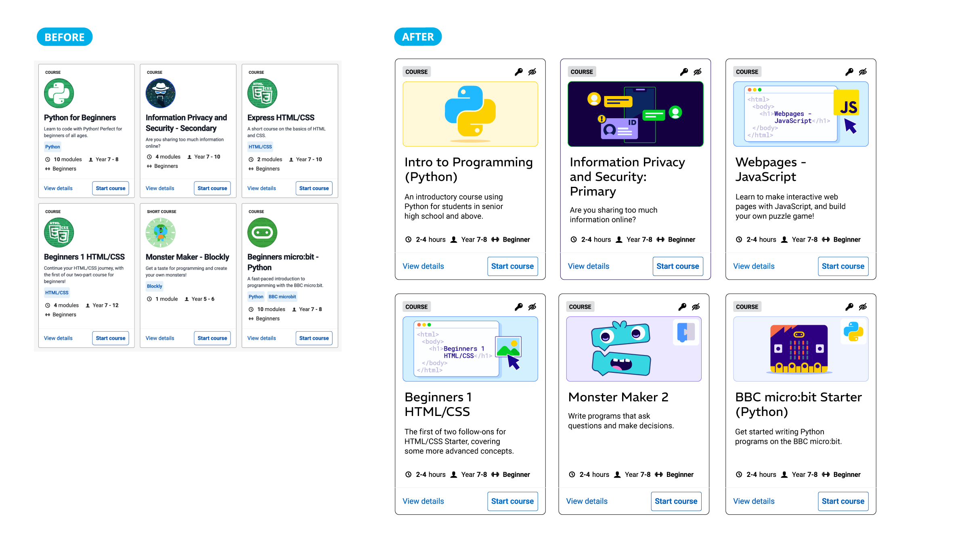Click key icon on Beginners 1 HTML/CSS after card
Screen dimensions: 962x560
518,307
